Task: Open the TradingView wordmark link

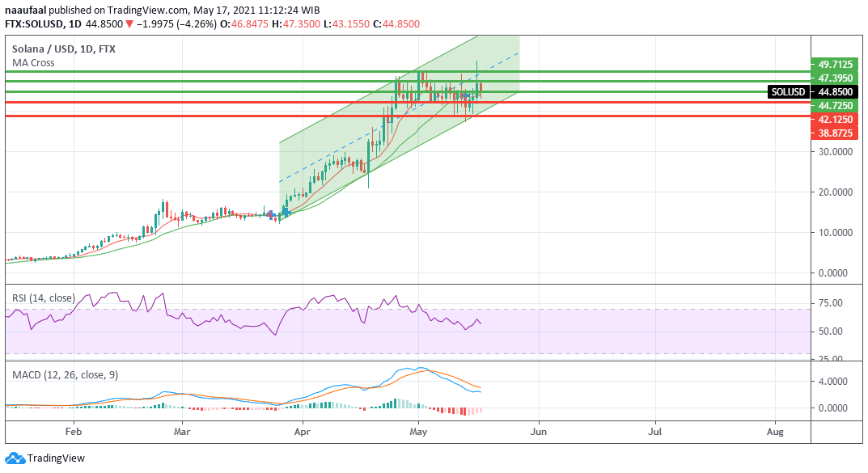Action: [56, 458]
